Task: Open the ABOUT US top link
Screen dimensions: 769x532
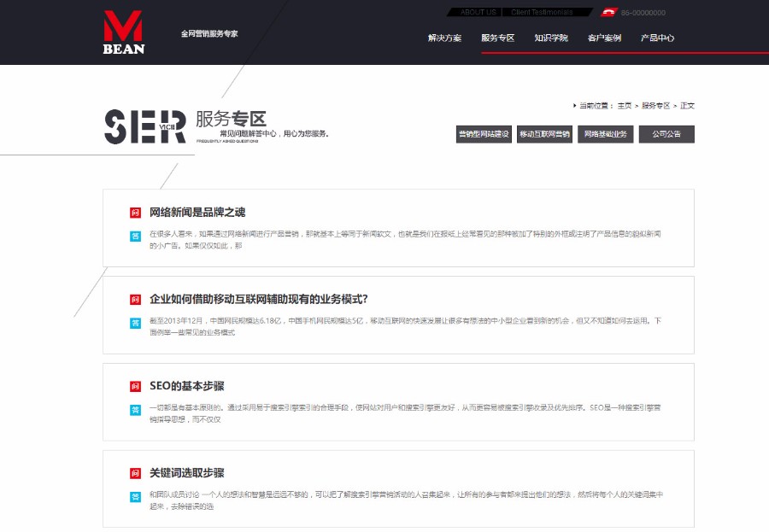Action: click(478, 12)
